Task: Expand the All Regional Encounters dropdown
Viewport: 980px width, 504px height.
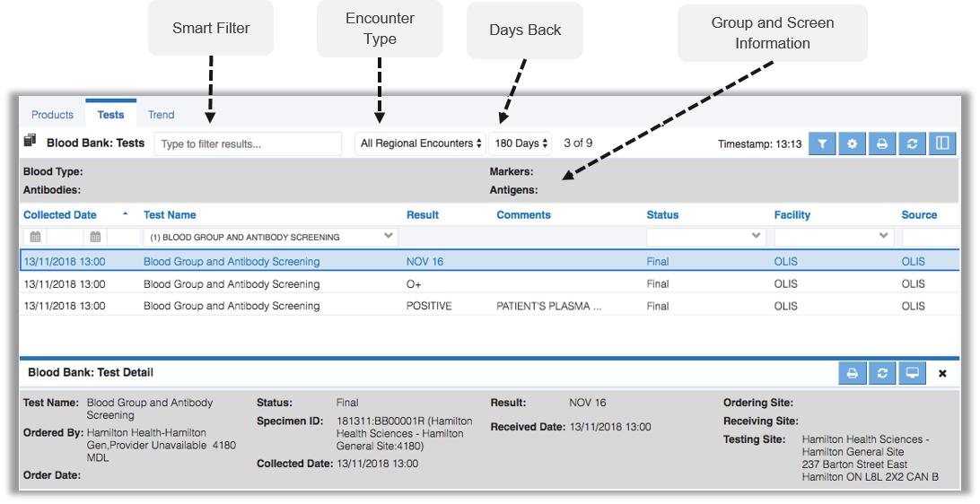Action: [420, 143]
